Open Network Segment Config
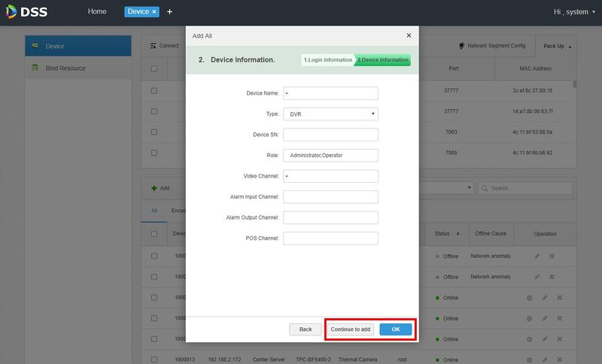The image size is (602, 364). [493, 46]
